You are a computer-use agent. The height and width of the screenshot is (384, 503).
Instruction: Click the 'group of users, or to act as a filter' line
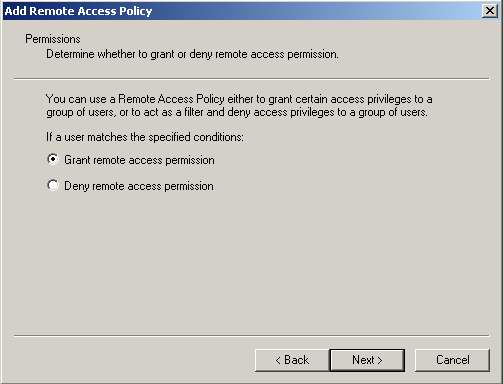(x=237, y=112)
